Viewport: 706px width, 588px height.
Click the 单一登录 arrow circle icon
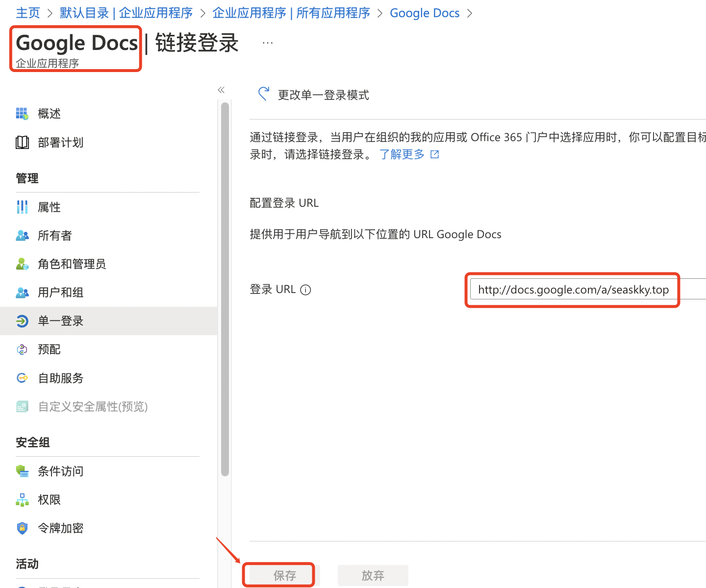pos(22,321)
